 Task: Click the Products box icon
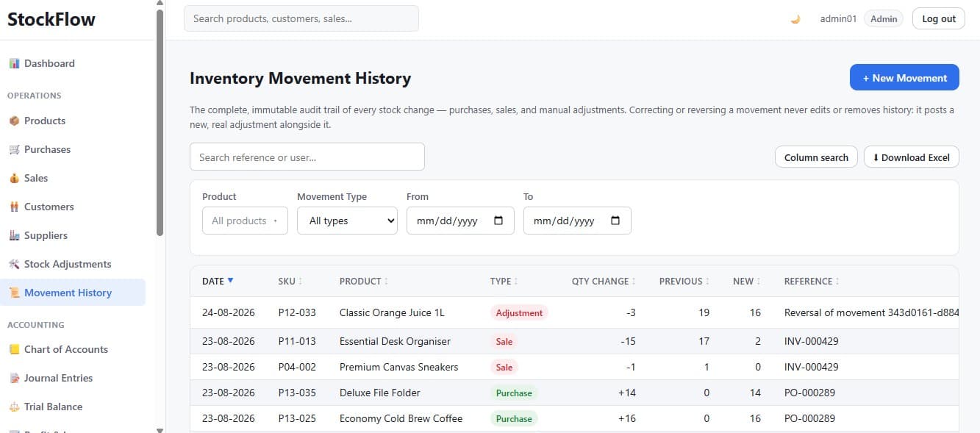tap(14, 121)
